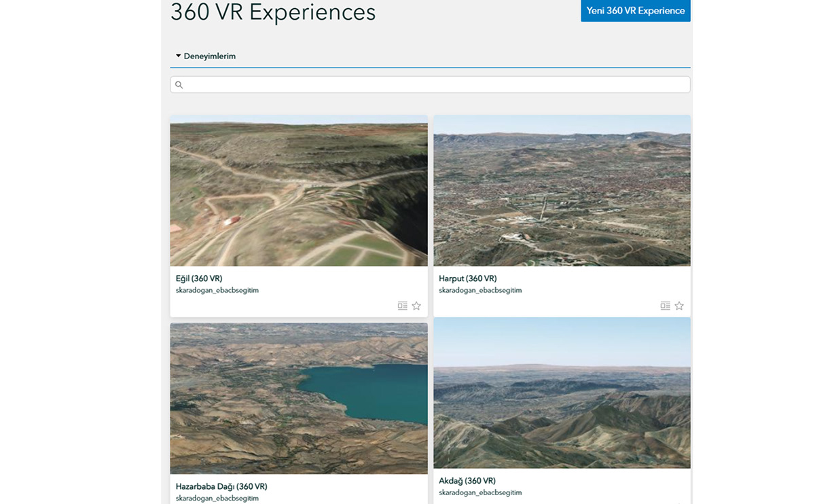The height and width of the screenshot is (504, 815).
Task: Click the Akdağ (360 VR) title
Action: [467, 481]
